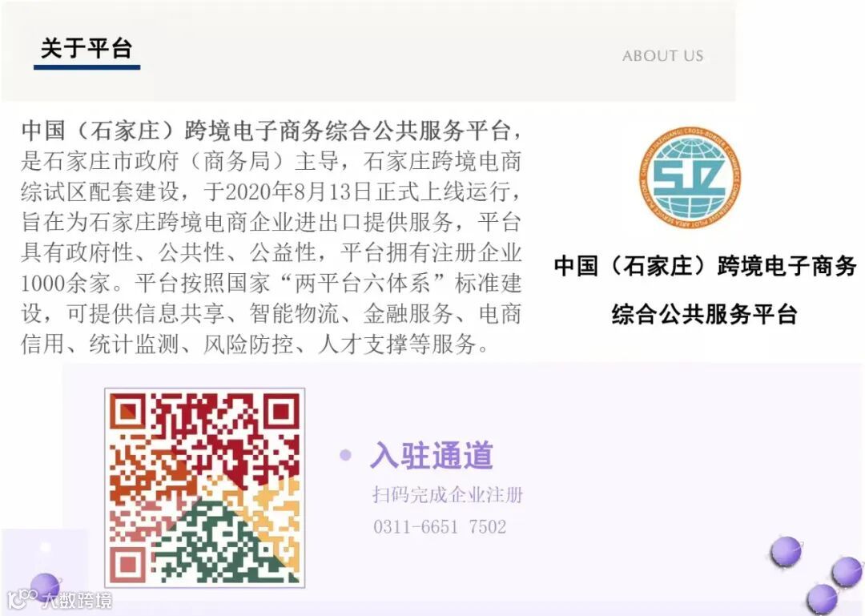Click the line 设，可提供信息共享、智能物流

pyautogui.click(x=271, y=313)
